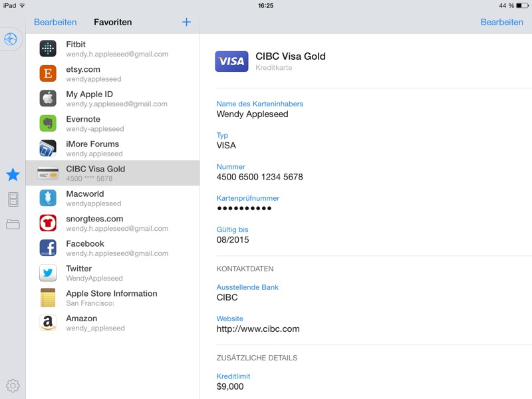Select the Facebook item in the list
532x399 pixels.
[112, 248]
